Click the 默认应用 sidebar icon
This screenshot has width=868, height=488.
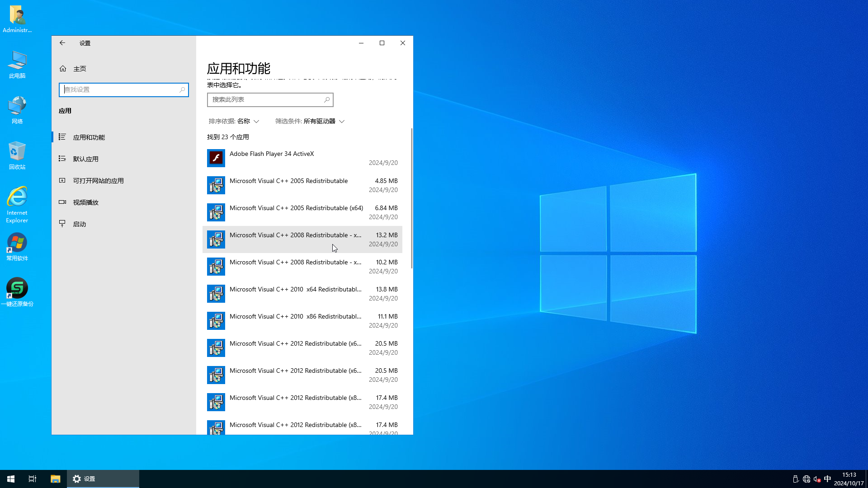(62, 159)
